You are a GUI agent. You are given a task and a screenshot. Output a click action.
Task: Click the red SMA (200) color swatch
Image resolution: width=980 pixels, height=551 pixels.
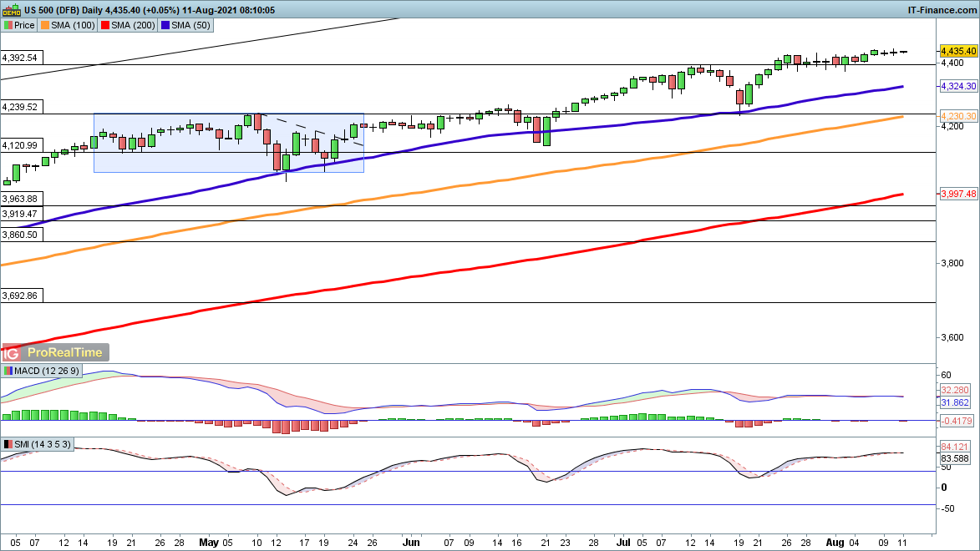pos(105,25)
